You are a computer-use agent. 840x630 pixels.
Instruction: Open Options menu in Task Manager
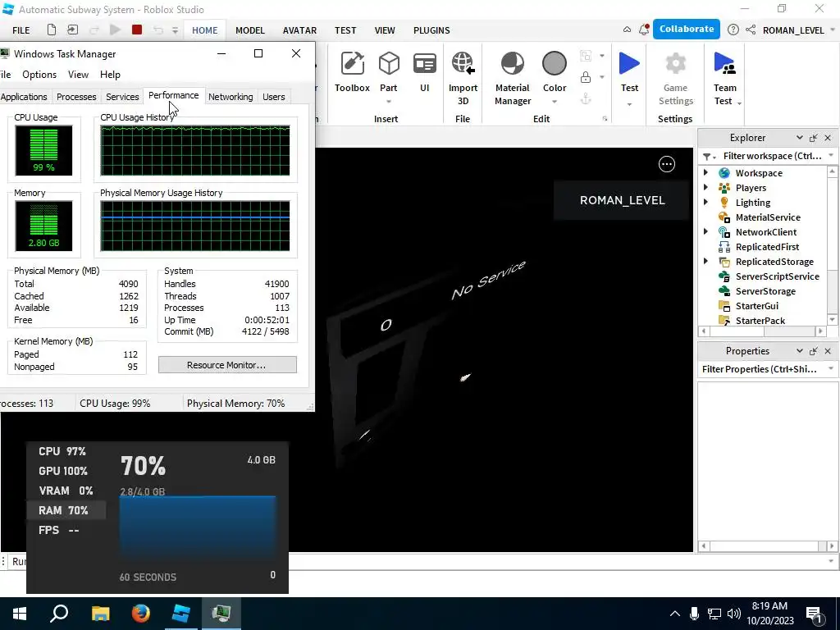click(39, 75)
